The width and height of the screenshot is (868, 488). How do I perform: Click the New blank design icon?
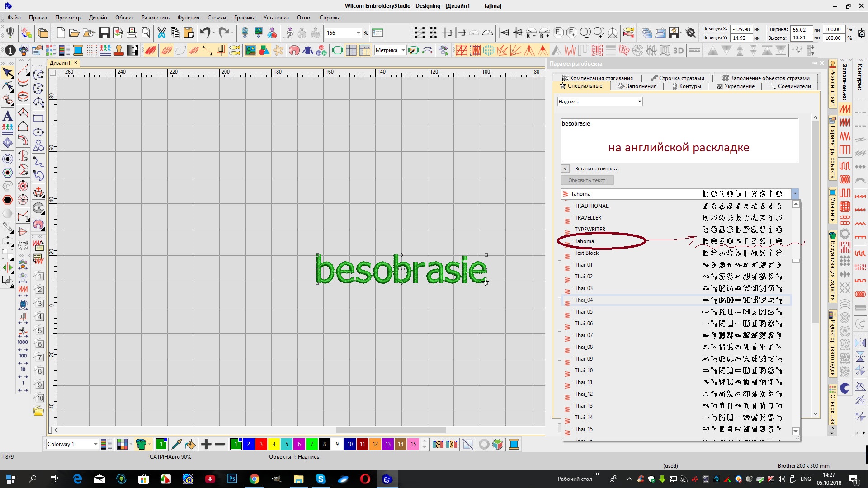coord(61,33)
